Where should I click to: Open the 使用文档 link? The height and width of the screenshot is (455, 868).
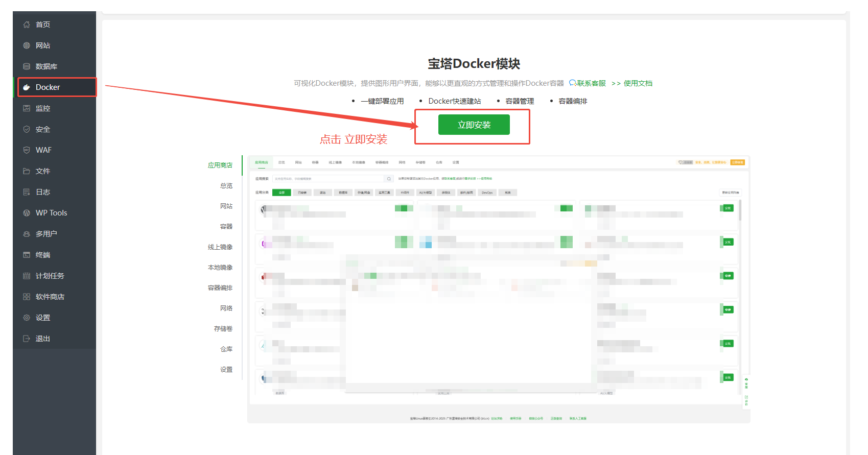[x=637, y=83]
